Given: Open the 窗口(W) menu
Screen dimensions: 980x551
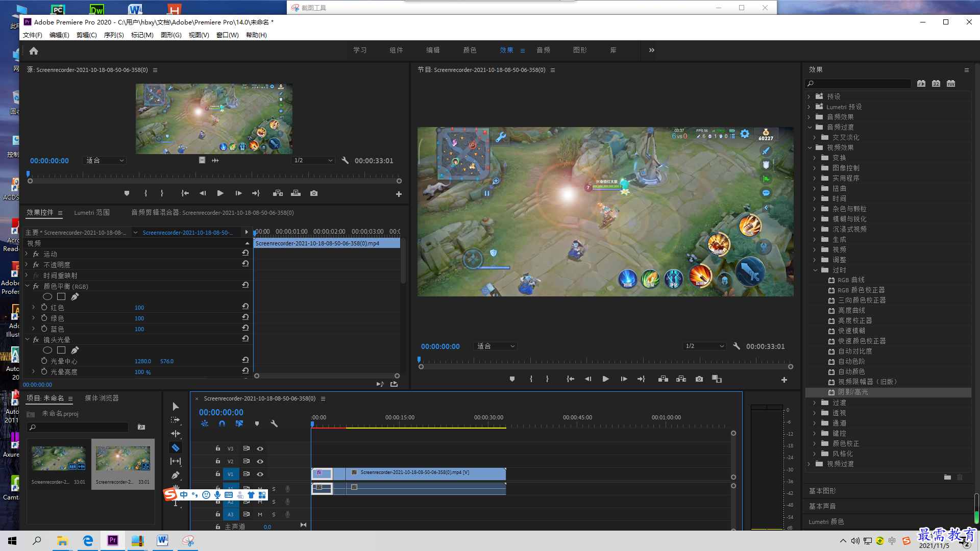Looking at the screenshot, I should (x=227, y=35).
